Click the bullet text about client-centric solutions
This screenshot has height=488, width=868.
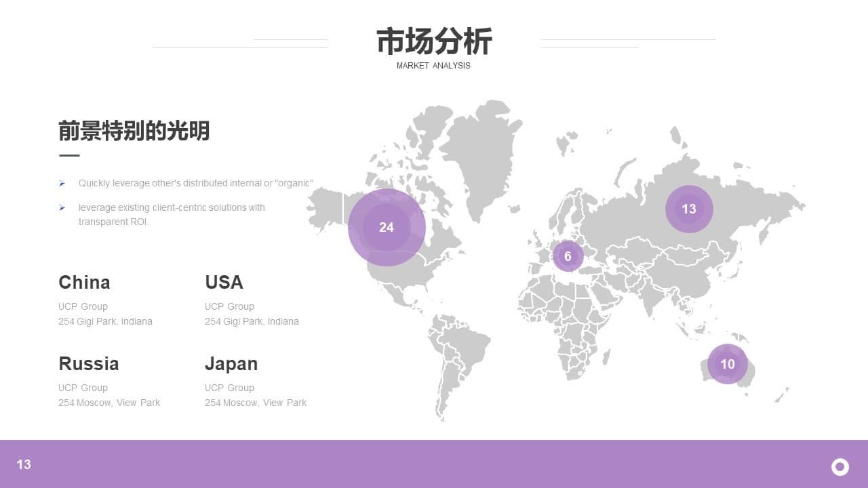tap(172, 214)
